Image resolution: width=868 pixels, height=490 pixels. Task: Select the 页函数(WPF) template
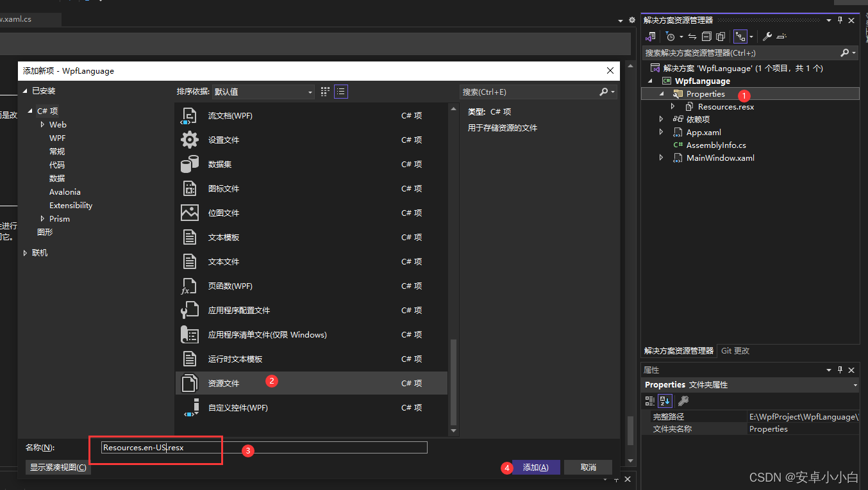coord(311,286)
